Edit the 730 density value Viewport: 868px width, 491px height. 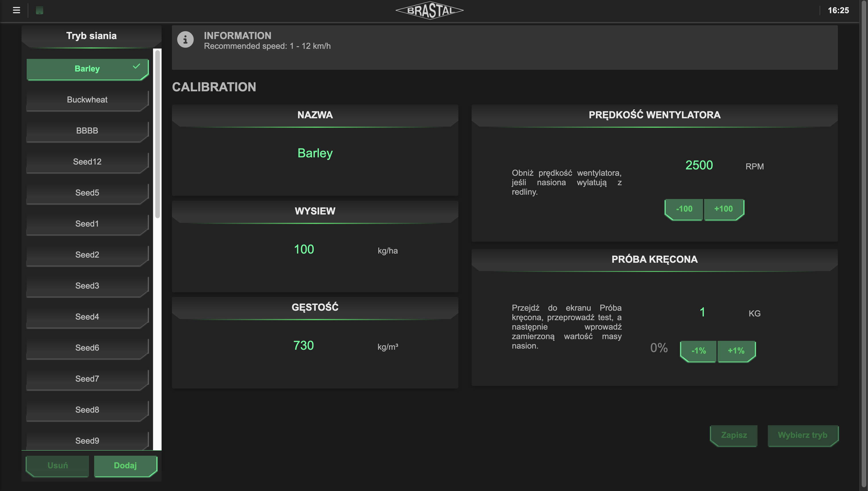point(303,346)
